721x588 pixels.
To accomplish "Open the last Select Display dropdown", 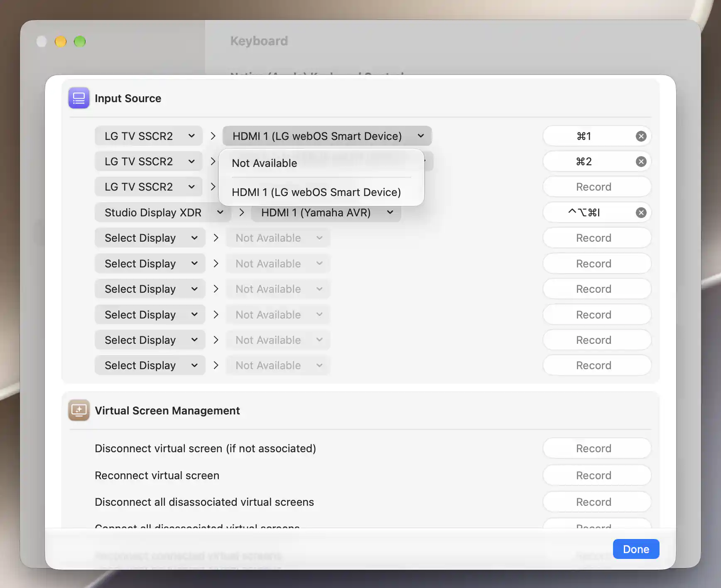I will point(150,365).
